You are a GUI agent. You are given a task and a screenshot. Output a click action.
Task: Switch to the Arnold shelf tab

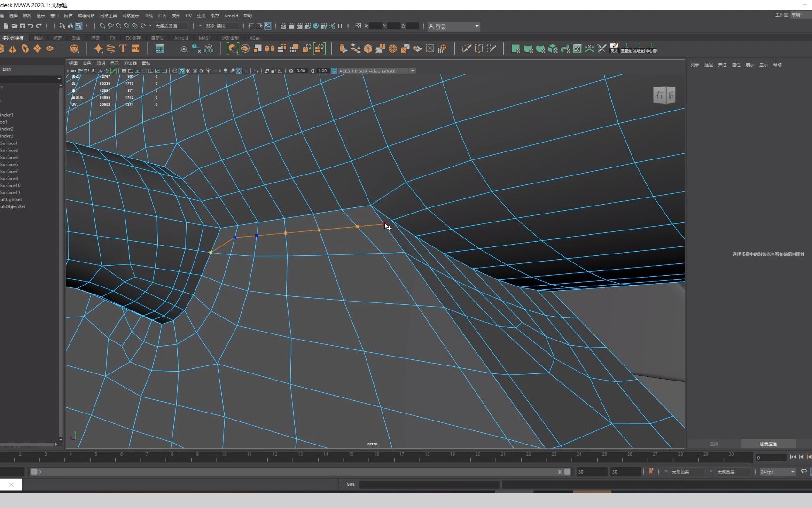click(x=181, y=38)
